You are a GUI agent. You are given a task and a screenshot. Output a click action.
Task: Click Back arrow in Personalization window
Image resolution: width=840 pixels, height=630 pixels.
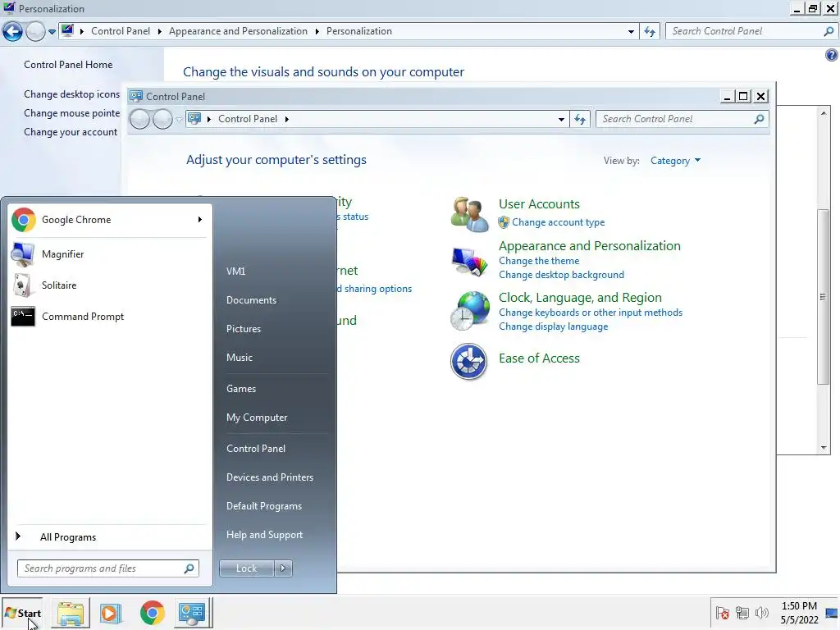[13, 32]
